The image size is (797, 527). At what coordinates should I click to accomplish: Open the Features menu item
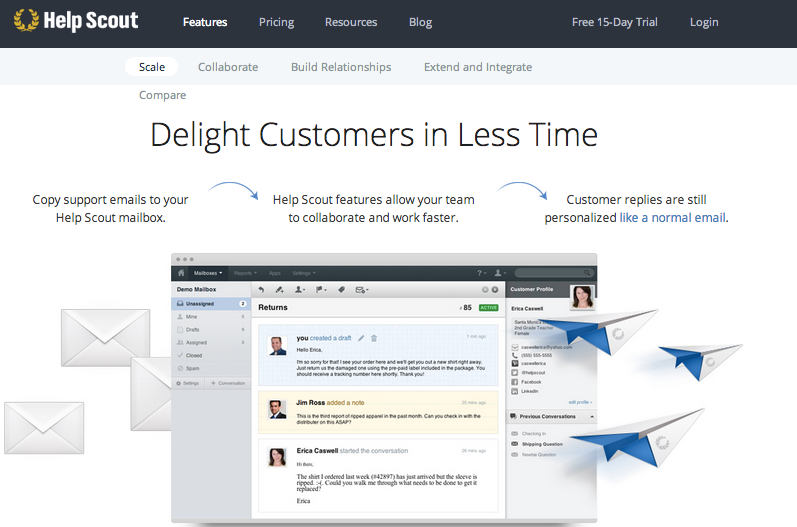tap(205, 22)
